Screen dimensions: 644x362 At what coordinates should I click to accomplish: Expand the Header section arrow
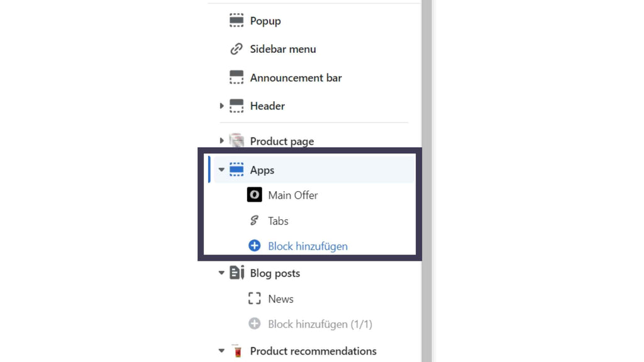tap(221, 106)
